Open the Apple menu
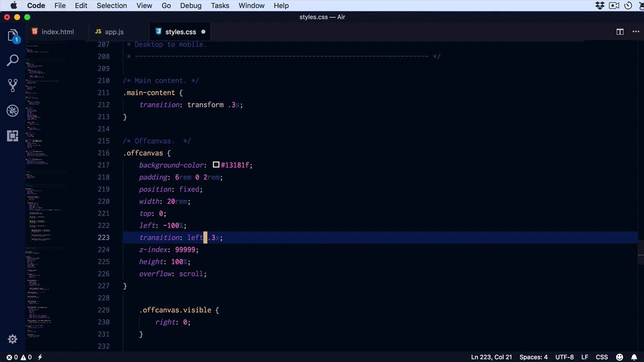644x362 pixels. tap(14, 6)
